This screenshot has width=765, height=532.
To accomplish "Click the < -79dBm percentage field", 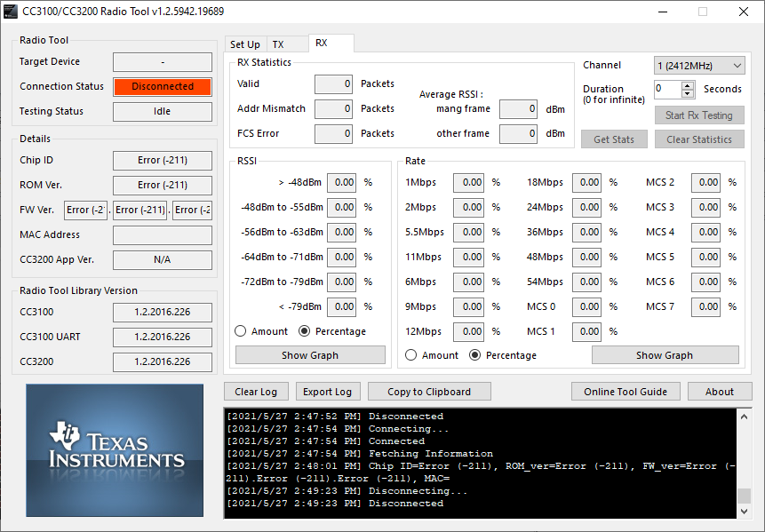I will coord(341,307).
